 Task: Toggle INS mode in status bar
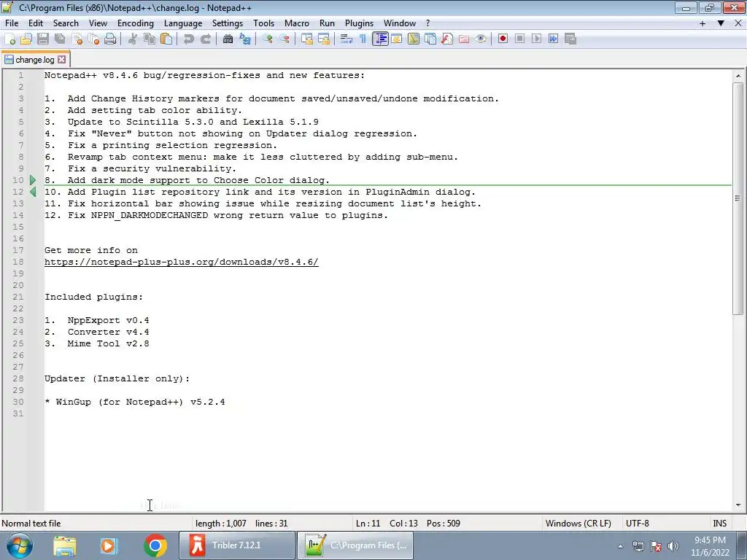[719, 524]
